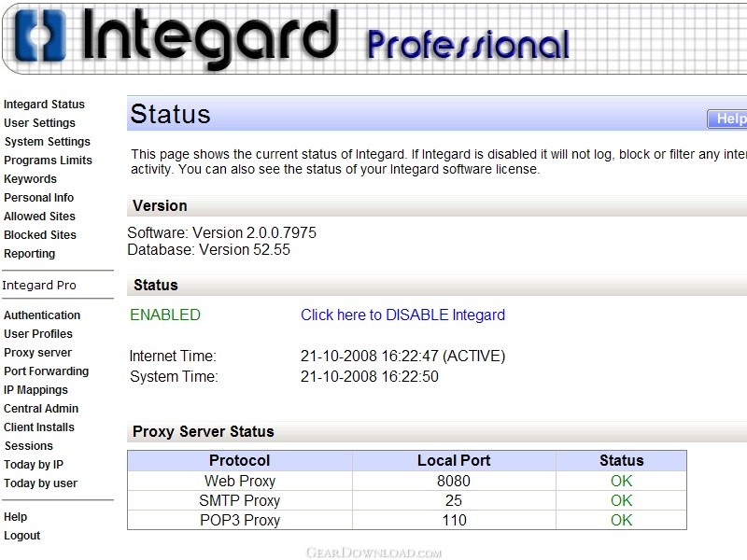Open the Integard Status page
The image size is (747, 560).
click(44, 105)
